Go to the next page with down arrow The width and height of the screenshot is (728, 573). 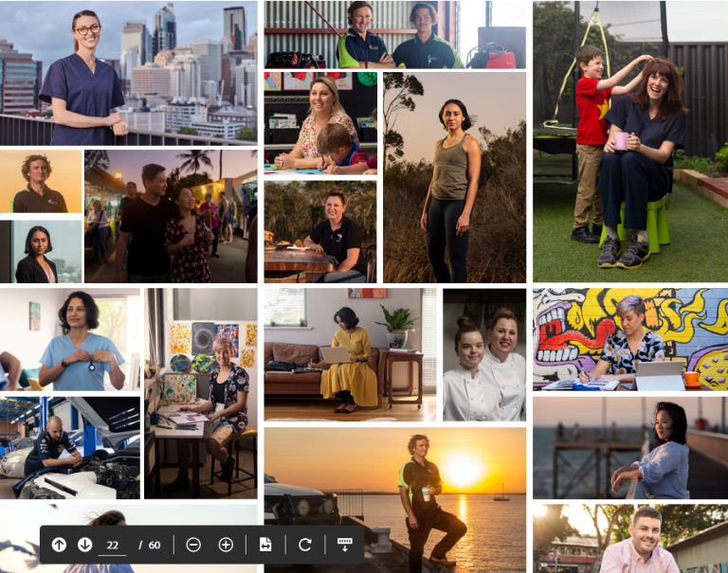point(85,545)
